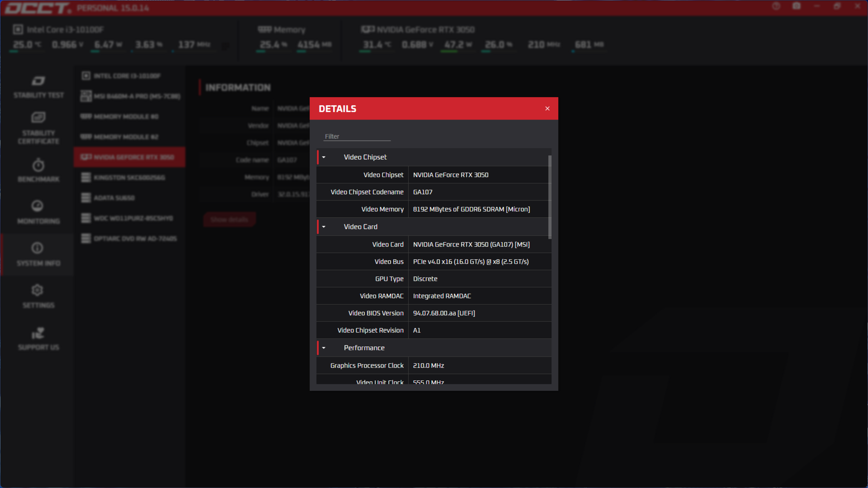
Task: Click the help icon in title bar
Action: pos(776,6)
